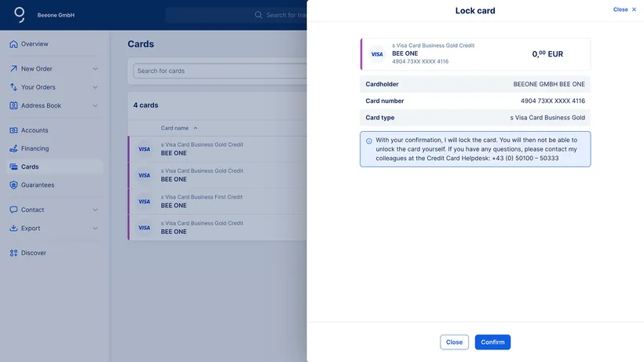This screenshot has height=362, width=644.
Task: Click the transaction search field in header
Action: pyautogui.click(x=236, y=15)
